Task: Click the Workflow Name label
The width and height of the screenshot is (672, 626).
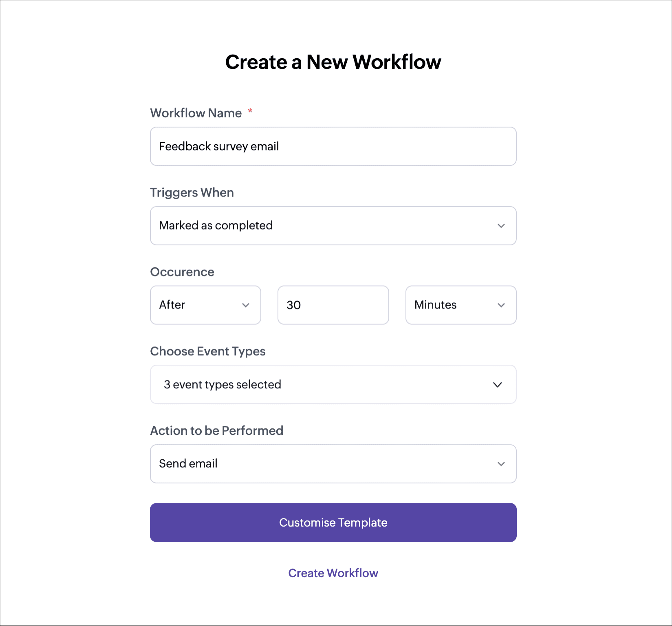Action: (196, 113)
